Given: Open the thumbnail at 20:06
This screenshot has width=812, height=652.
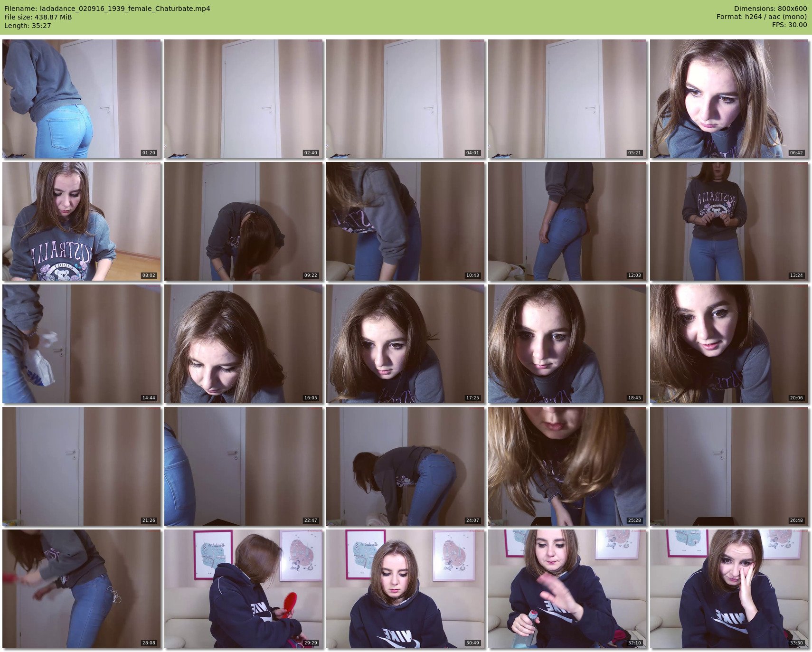Looking at the screenshot, I should tap(729, 344).
